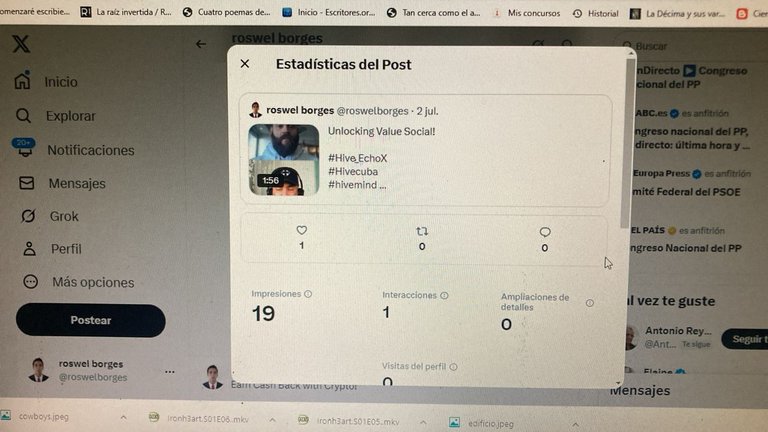Expand Más opciones menu
Screen dimensions: 768x432
pyautogui.click(x=78, y=282)
